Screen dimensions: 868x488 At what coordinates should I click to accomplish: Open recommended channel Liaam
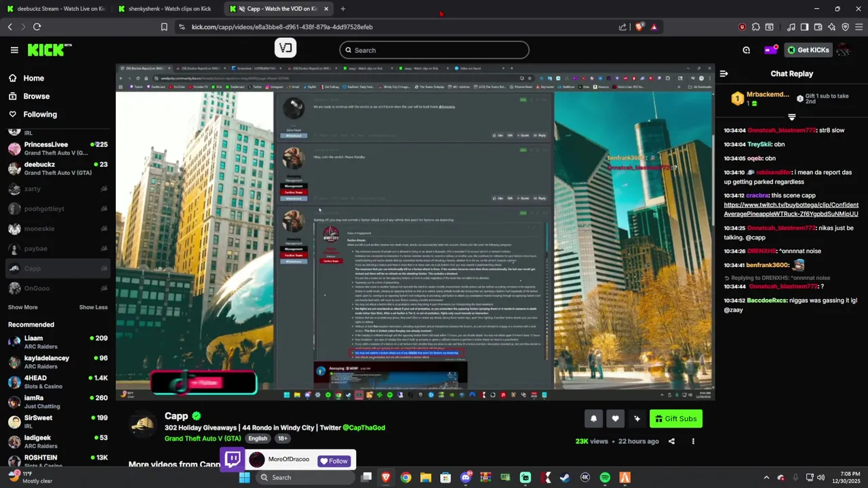(58, 342)
